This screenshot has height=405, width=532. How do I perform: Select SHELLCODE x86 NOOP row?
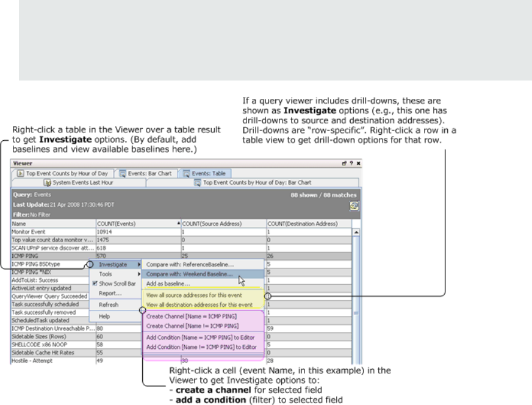pos(181,345)
